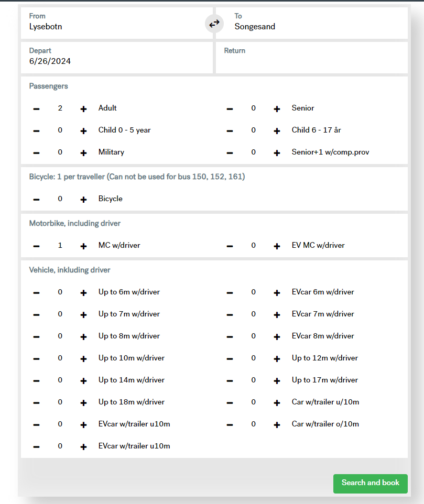Decrease the Adult passenger count
424x504 pixels.
(36, 108)
